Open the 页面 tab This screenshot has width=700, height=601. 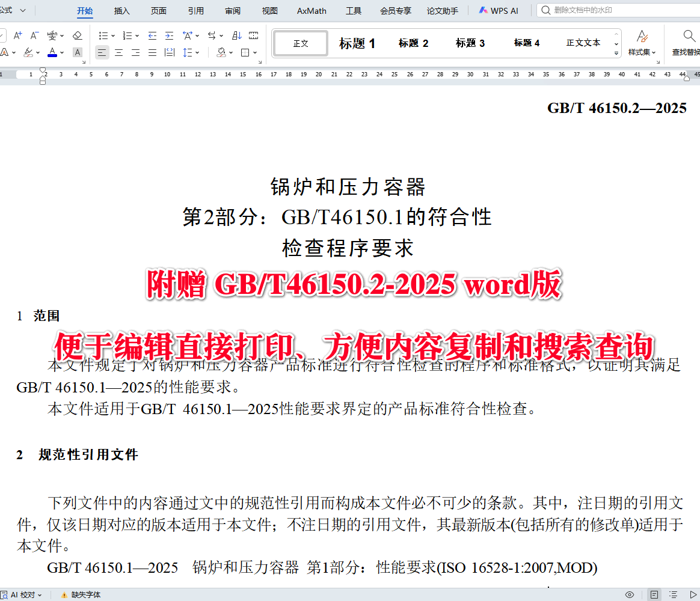tap(159, 11)
